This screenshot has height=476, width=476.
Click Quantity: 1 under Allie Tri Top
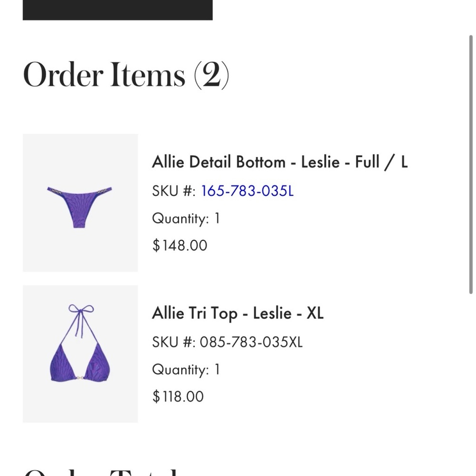[x=186, y=369]
